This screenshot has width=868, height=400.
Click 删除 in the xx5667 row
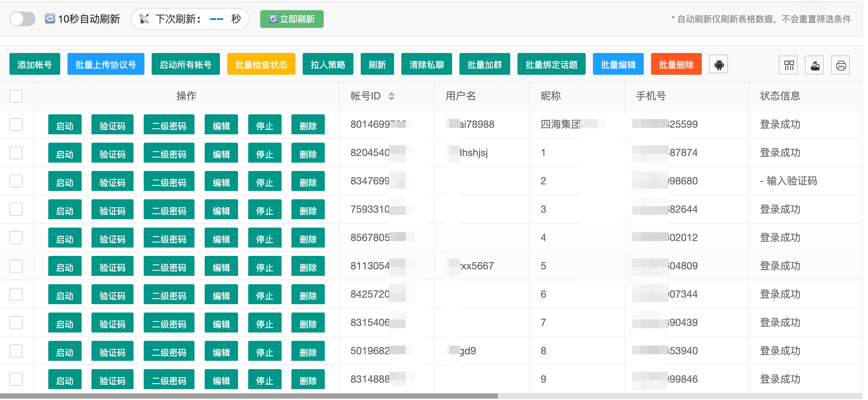(308, 266)
